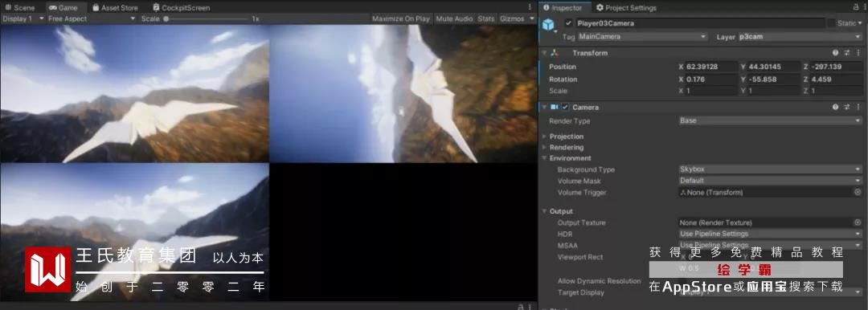The height and width of the screenshot is (310, 868).
Task: Open Transform presets icon
Action: 847,53
